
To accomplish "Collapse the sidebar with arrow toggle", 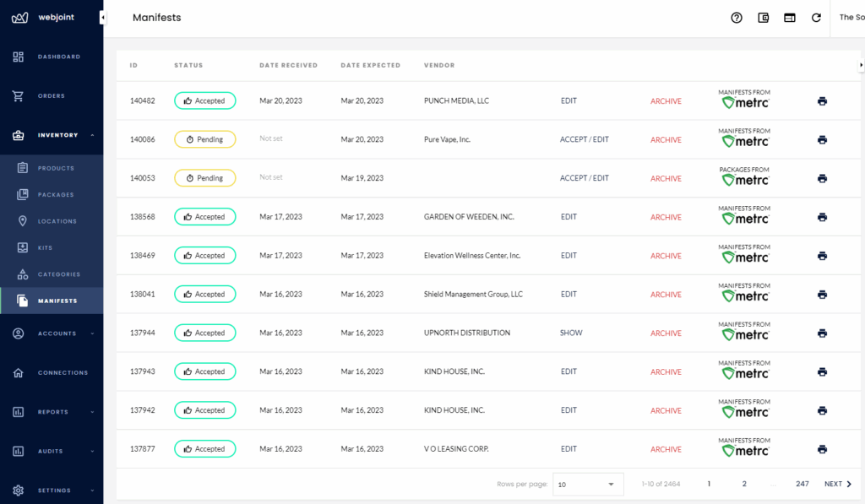I will [x=103, y=18].
